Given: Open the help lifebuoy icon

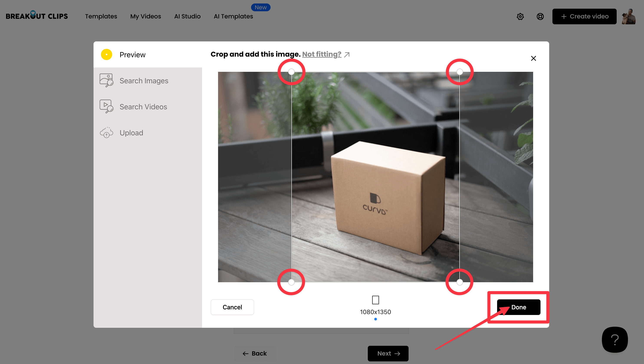Looking at the screenshot, I should coord(540,16).
